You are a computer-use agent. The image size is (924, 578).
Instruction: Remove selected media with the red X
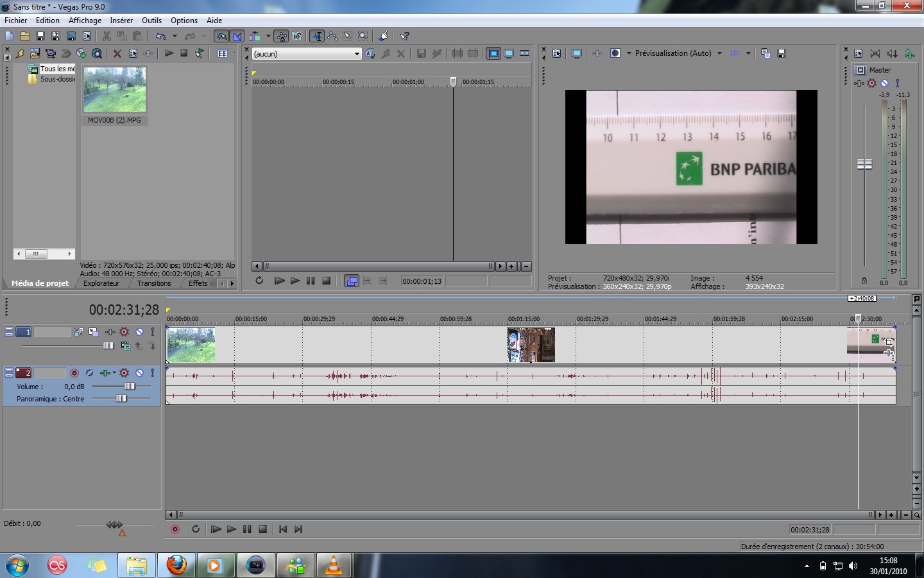coord(117,53)
